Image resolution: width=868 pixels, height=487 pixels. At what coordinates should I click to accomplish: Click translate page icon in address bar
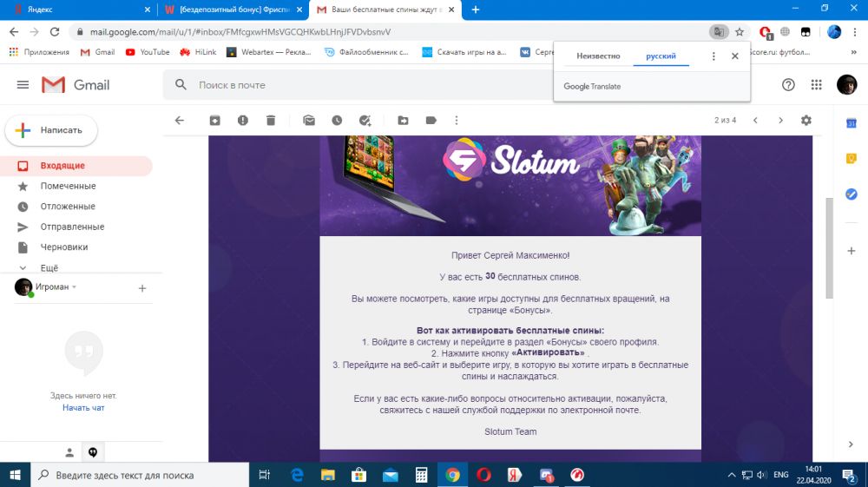(719, 32)
